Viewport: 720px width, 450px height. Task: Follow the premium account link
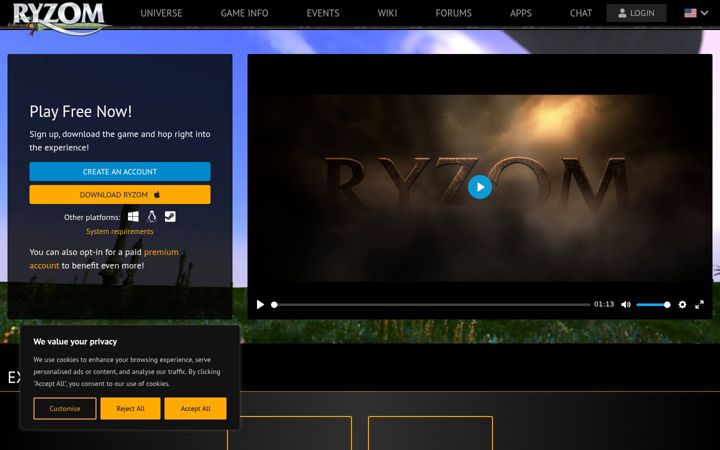point(104,259)
